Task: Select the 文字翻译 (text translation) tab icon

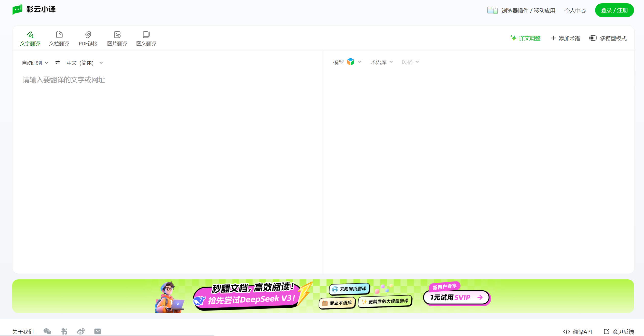Action: pos(30,35)
